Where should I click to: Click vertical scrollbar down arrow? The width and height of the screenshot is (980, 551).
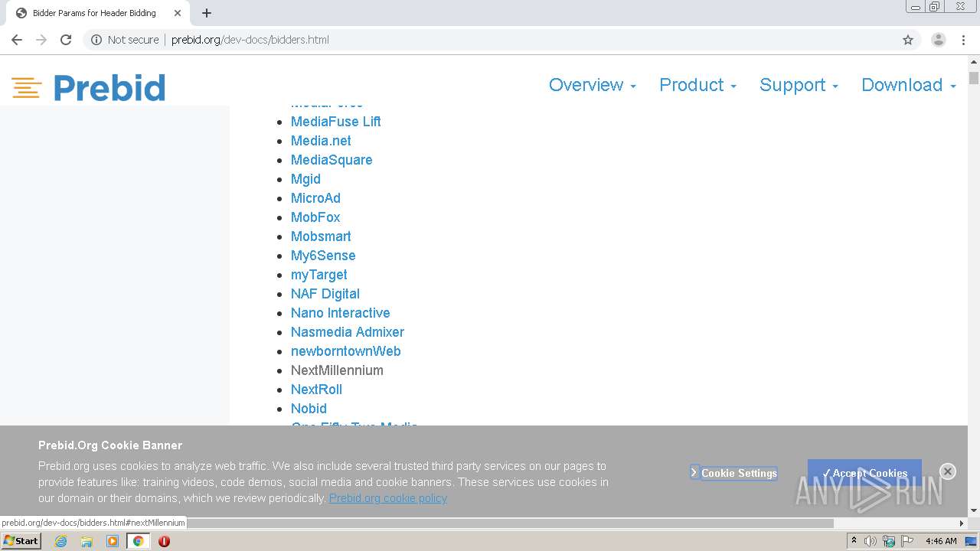(x=974, y=510)
